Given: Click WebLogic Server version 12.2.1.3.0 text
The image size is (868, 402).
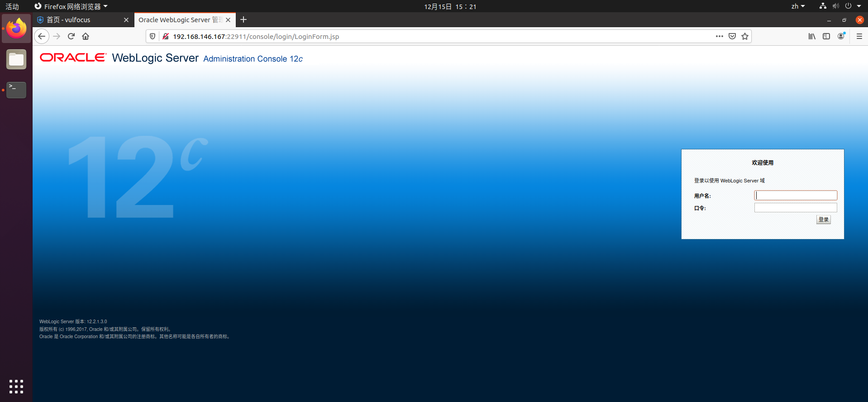Looking at the screenshot, I should (73, 322).
